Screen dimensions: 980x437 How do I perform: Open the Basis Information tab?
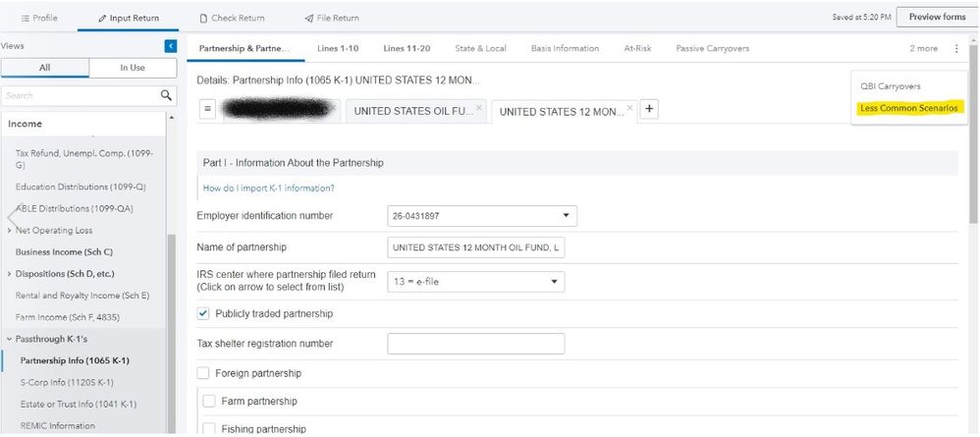tap(564, 48)
